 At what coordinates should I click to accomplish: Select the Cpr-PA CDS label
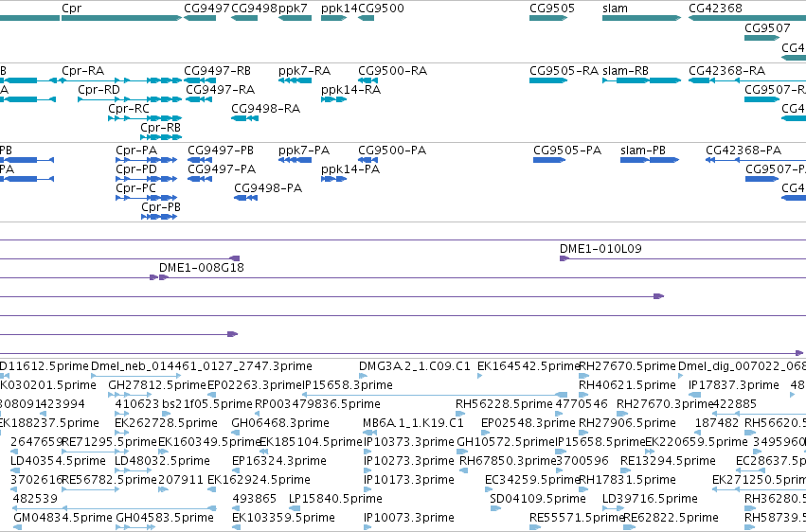click(136, 150)
